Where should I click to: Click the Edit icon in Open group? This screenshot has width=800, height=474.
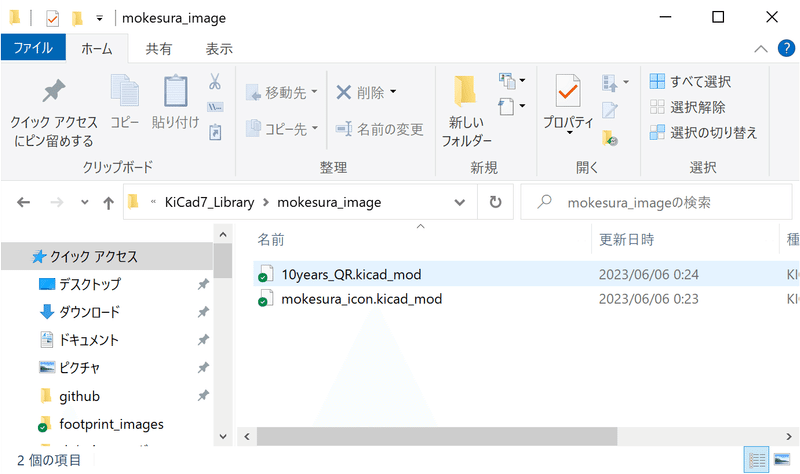click(x=610, y=110)
